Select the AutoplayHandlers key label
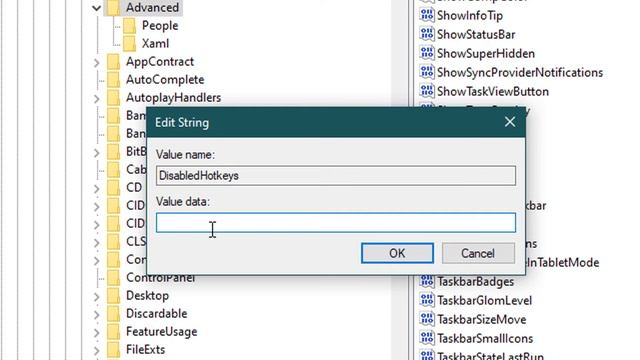The width and height of the screenshot is (640, 360). (173, 98)
